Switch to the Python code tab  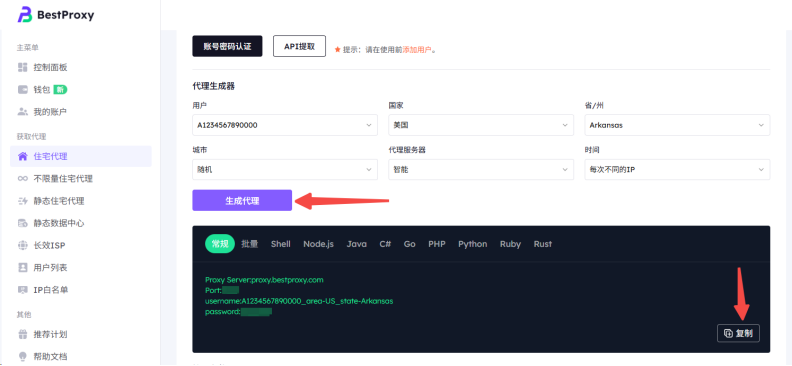(x=473, y=244)
